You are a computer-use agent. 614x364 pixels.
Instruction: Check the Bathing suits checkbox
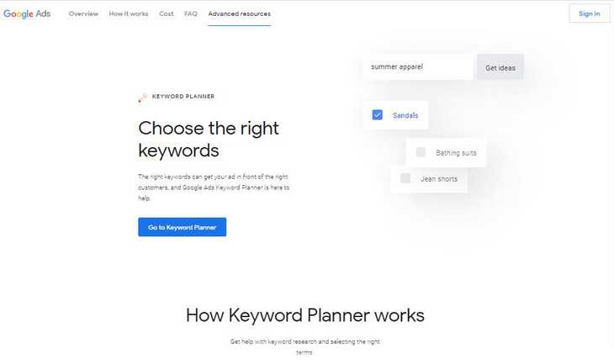click(x=421, y=153)
